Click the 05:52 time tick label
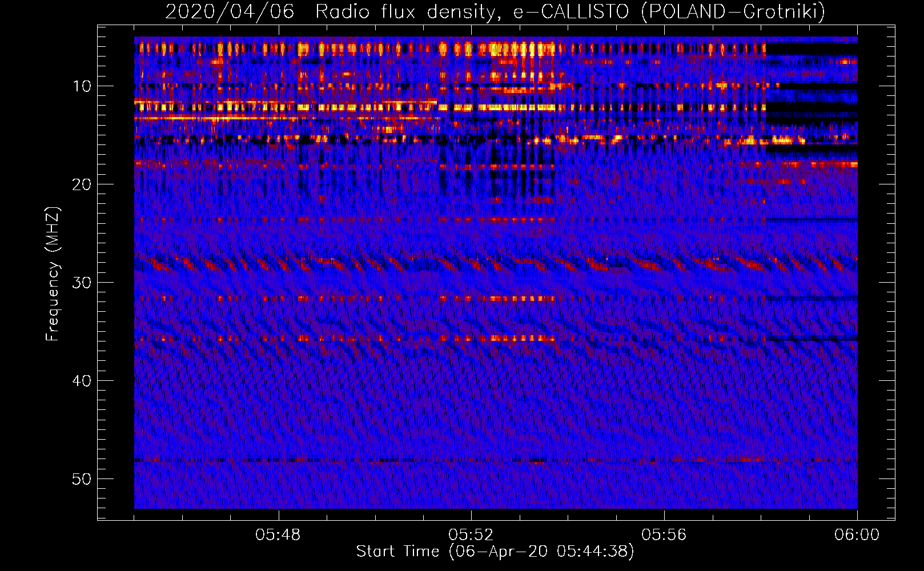This screenshot has width=924, height=571. pos(471,535)
